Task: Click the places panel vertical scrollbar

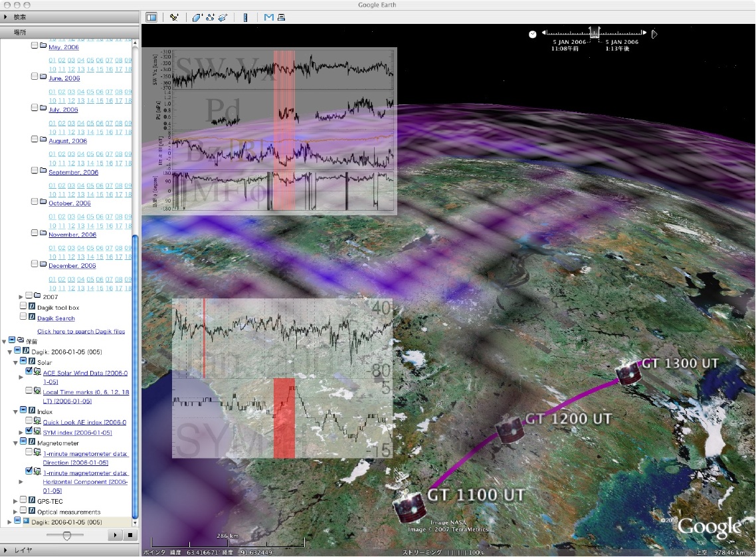Action: click(x=135, y=376)
